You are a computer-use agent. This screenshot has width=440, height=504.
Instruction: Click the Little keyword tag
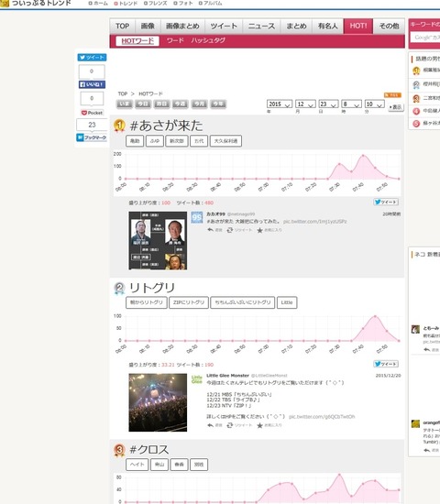tap(287, 302)
